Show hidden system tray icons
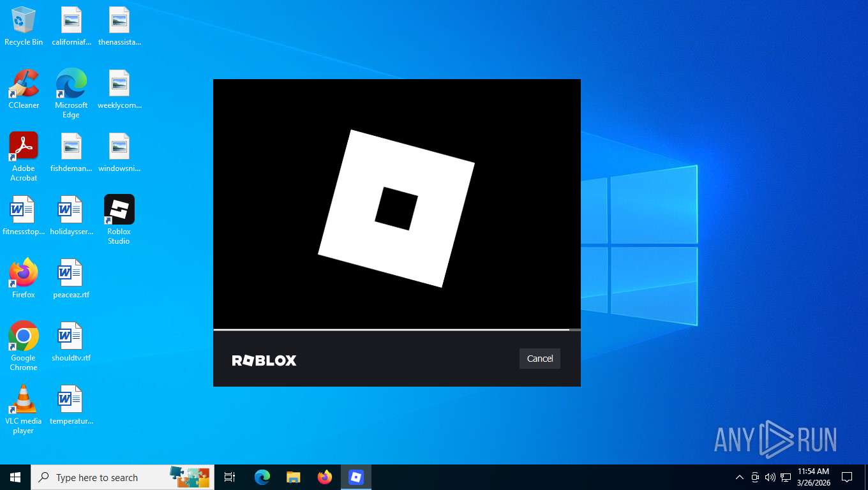This screenshot has width=868, height=490. 740,477
